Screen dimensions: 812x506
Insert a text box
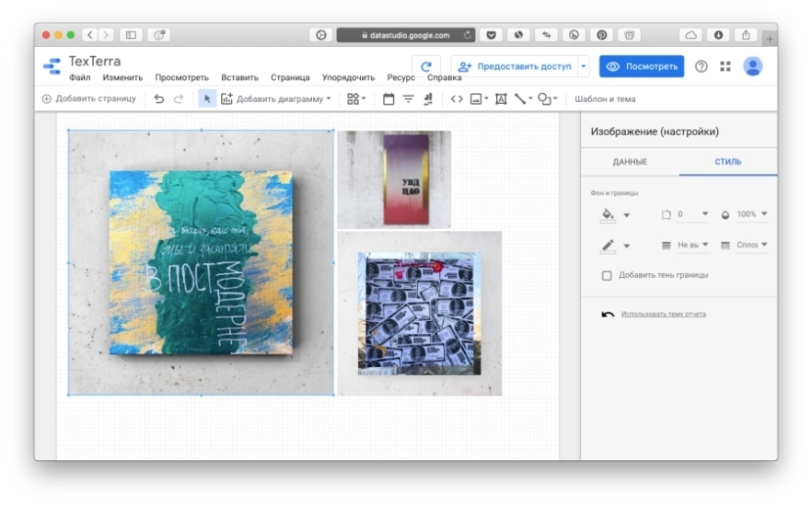pyautogui.click(x=501, y=98)
